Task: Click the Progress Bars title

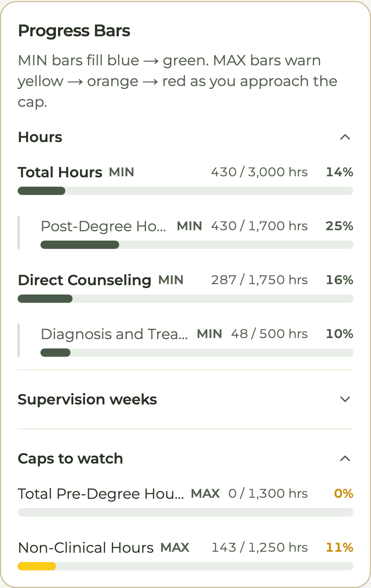Action: tap(74, 31)
